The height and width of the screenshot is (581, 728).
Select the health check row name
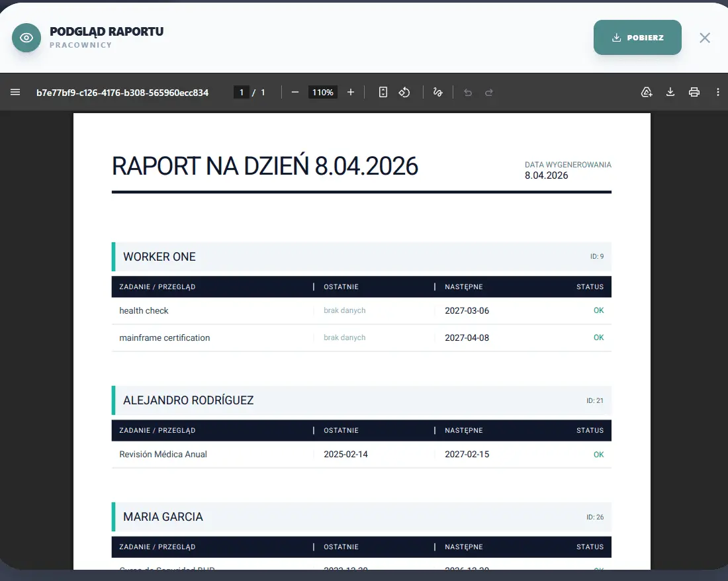coord(144,310)
